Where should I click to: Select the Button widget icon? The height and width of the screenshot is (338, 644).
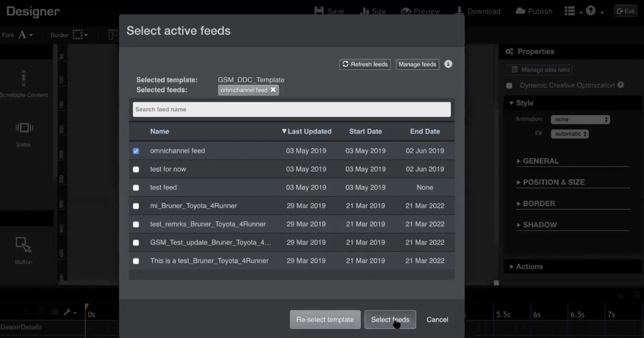tap(23, 245)
